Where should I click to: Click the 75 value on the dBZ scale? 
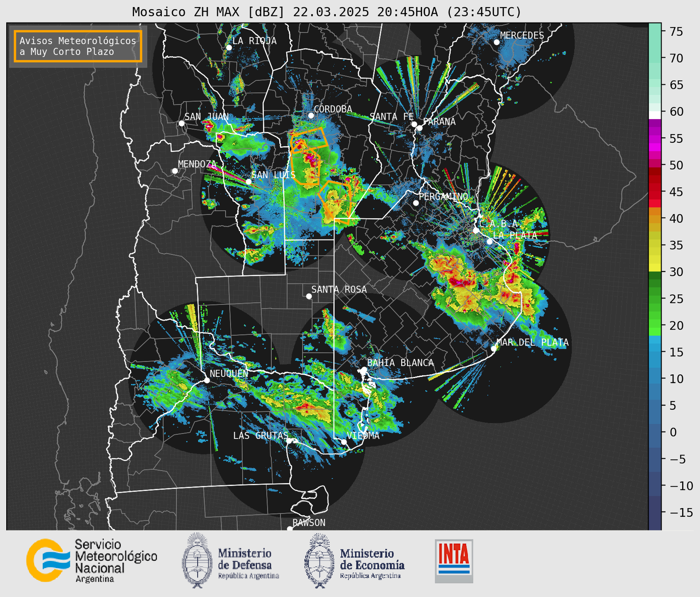coord(676,32)
